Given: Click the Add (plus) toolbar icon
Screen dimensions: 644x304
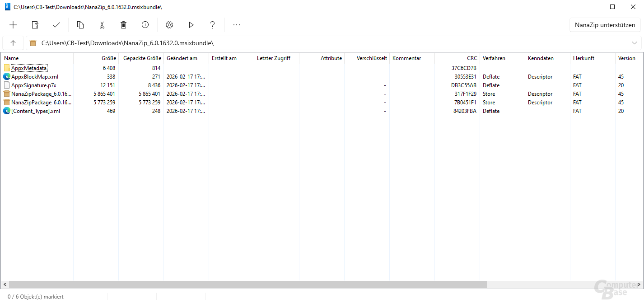Looking at the screenshot, I should tap(13, 25).
